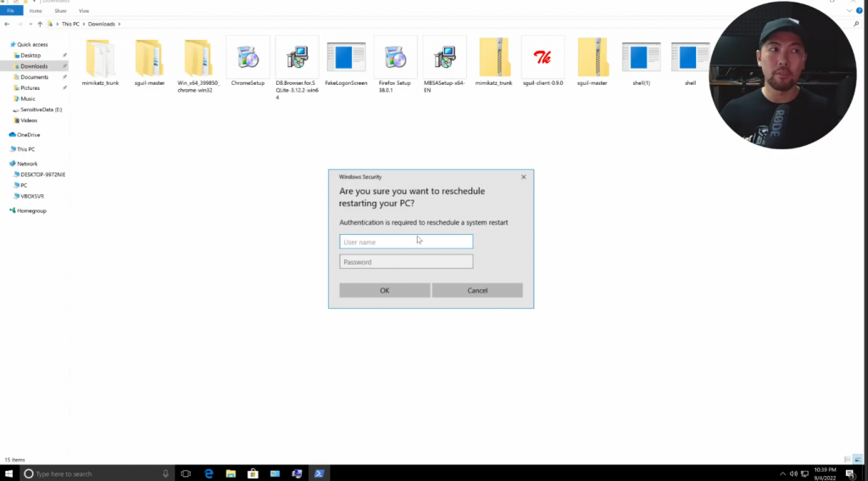Screen dimensions: 868x481
Task: Expand the Downloads breadcrumb chevron
Action: [x=119, y=24]
